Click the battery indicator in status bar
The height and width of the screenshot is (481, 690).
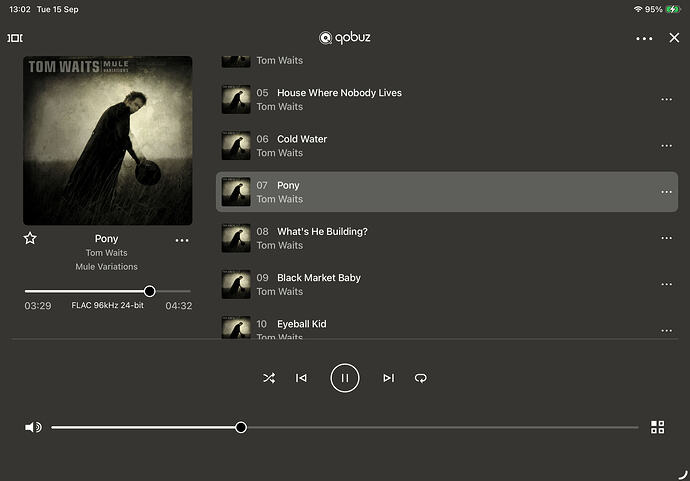pyautogui.click(x=673, y=9)
